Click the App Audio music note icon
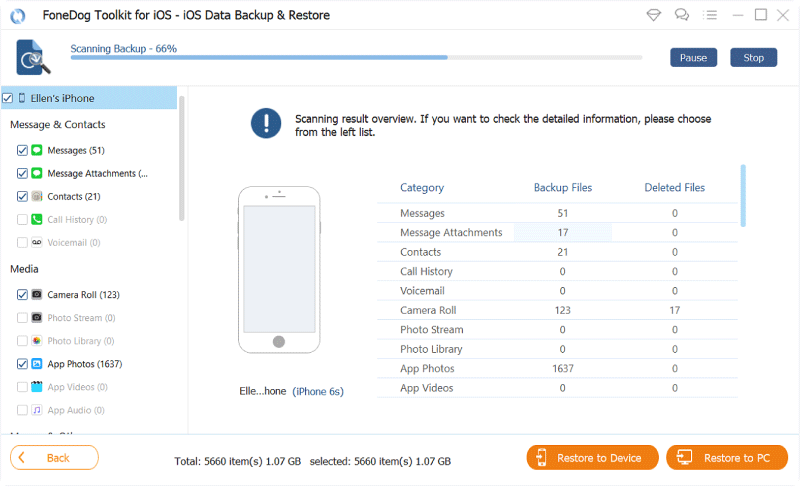This screenshot has width=800, height=487. pos(37,409)
